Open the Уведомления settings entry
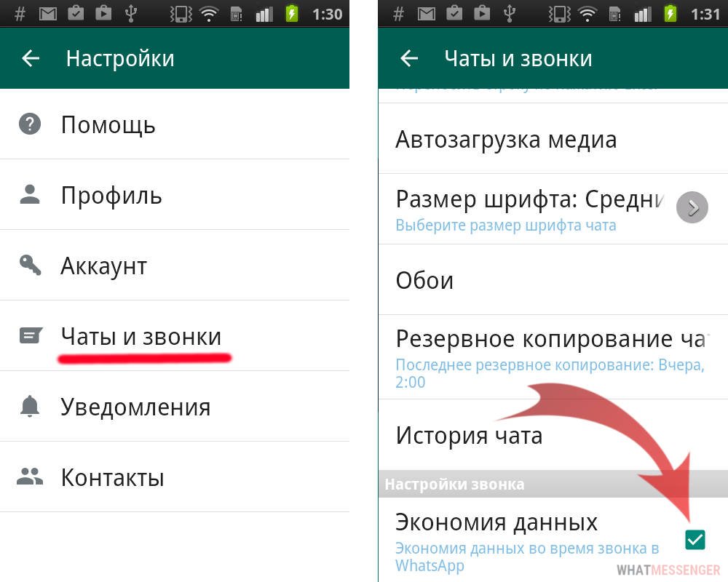Image resolution: width=728 pixels, height=582 pixels. pyautogui.click(x=175, y=406)
